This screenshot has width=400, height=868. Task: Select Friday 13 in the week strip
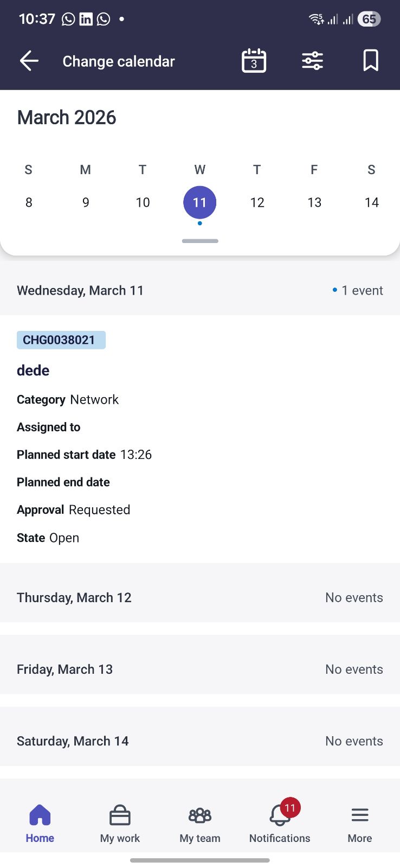(314, 202)
